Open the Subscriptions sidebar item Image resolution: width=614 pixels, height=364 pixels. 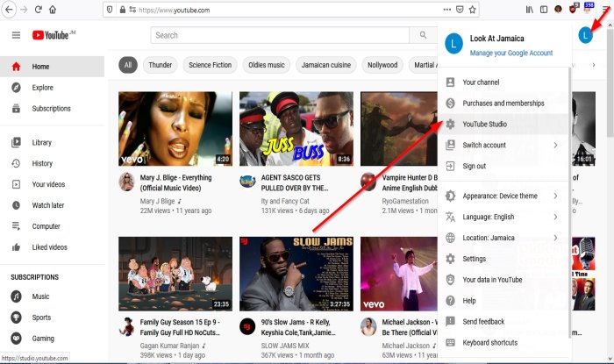(x=51, y=109)
